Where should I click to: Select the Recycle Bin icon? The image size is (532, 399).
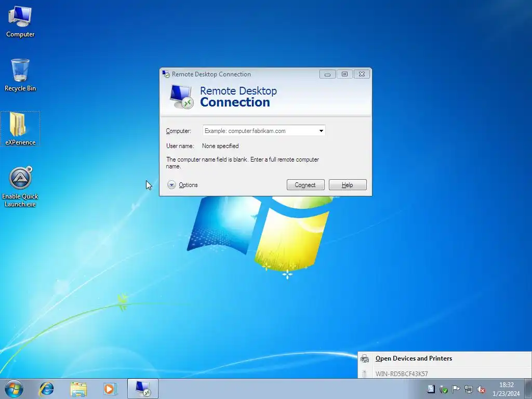[x=20, y=75]
